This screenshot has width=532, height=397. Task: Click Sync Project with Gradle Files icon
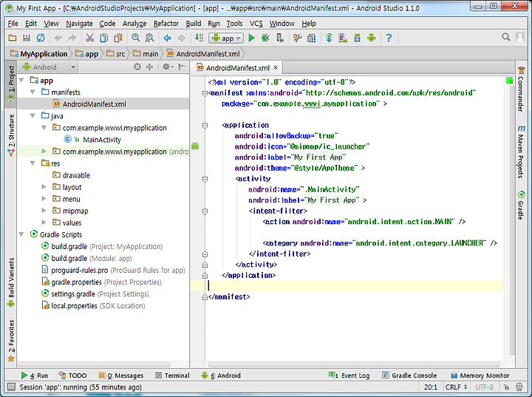click(329, 38)
